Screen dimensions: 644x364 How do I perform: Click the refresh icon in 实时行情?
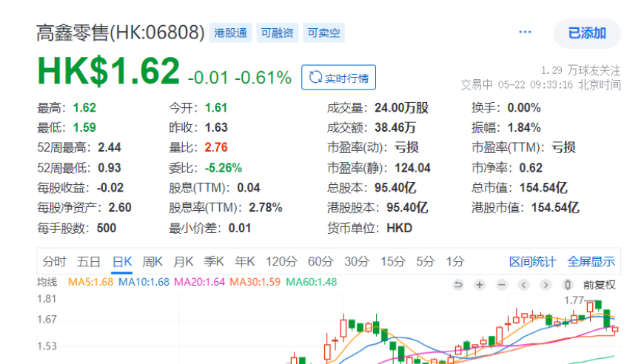pyautogui.click(x=315, y=77)
